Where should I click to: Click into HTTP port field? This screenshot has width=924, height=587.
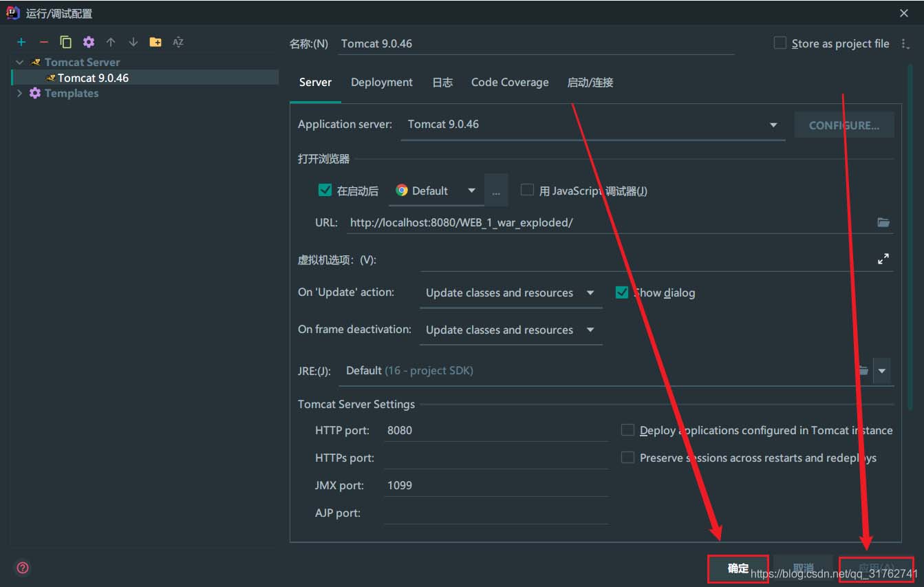point(497,430)
